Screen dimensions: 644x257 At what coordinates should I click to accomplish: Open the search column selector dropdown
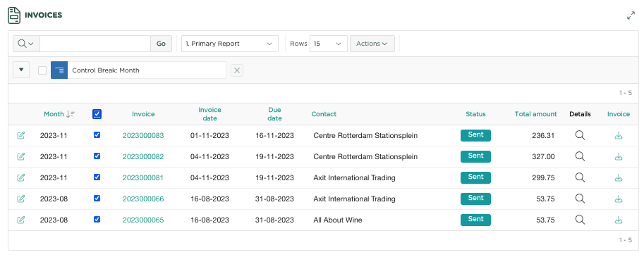tap(26, 44)
